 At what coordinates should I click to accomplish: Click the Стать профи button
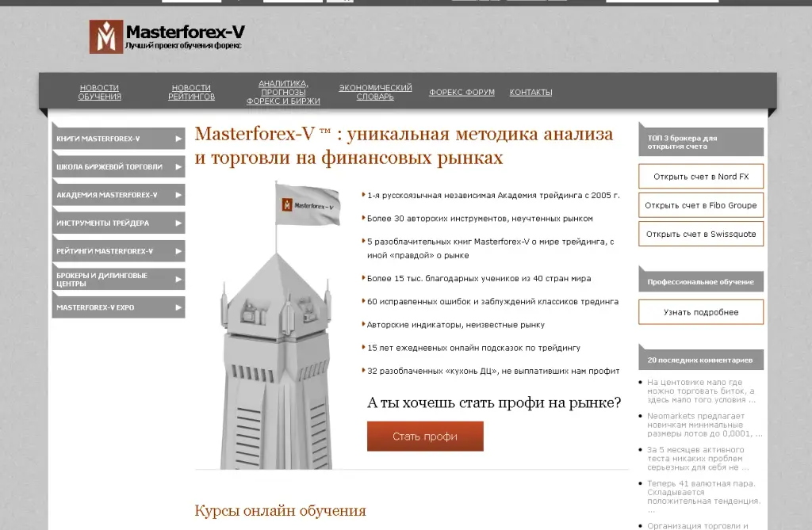pyautogui.click(x=425, y=437)
